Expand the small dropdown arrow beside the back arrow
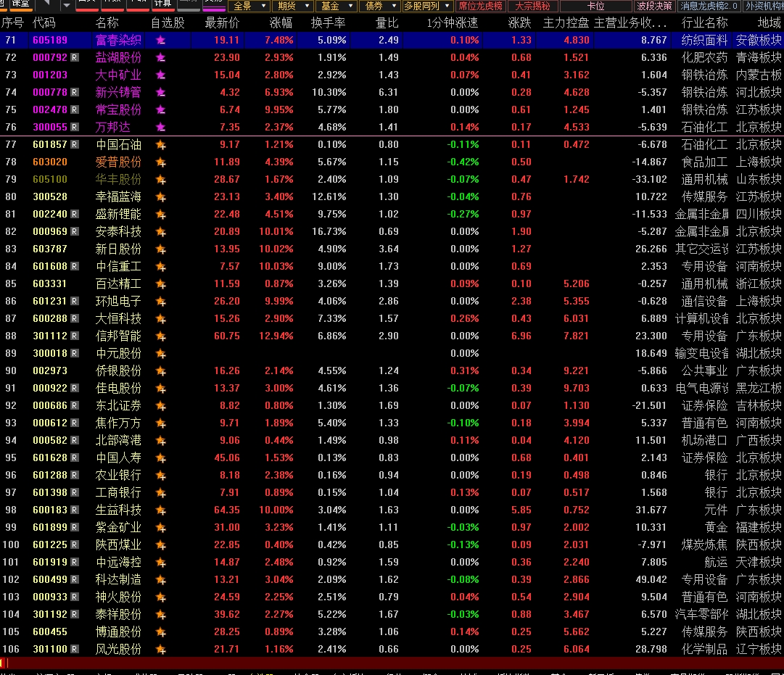 [66, 6]
